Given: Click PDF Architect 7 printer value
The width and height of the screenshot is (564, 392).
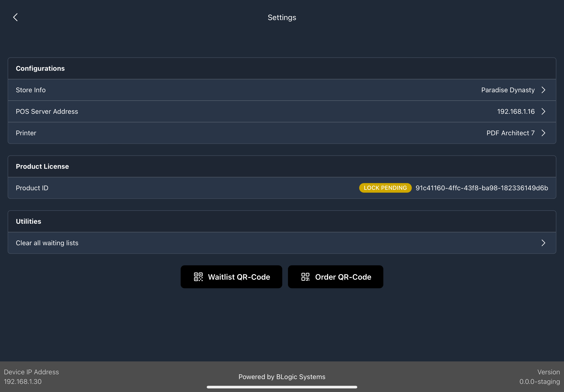Looking at the screenshot, I should pyautogui.click(x=510, y=133).
